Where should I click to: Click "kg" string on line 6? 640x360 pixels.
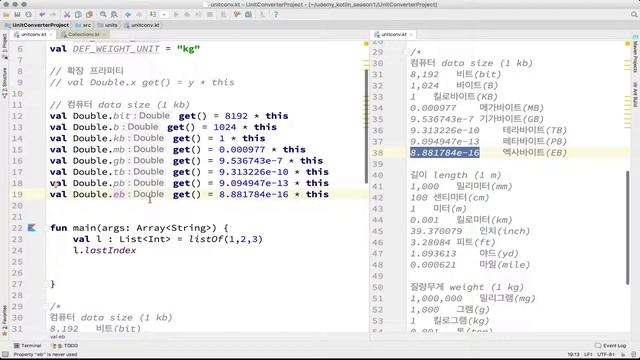click(x=189, y=49)
